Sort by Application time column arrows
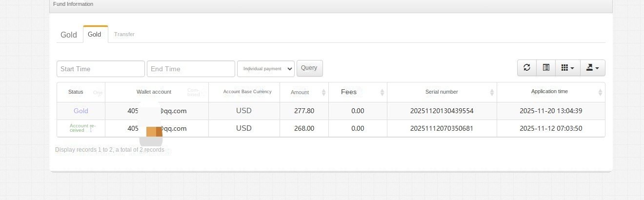This screenshot has height=200, width=644. (600, 92)
